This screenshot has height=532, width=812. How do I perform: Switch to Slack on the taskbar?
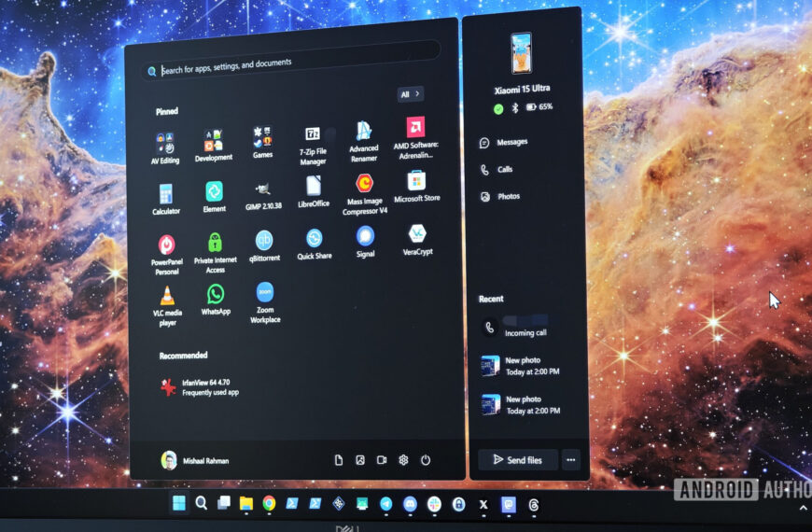pos(434,505)
